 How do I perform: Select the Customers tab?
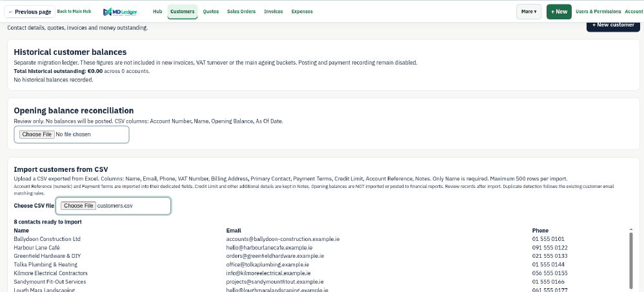[183, 12]
